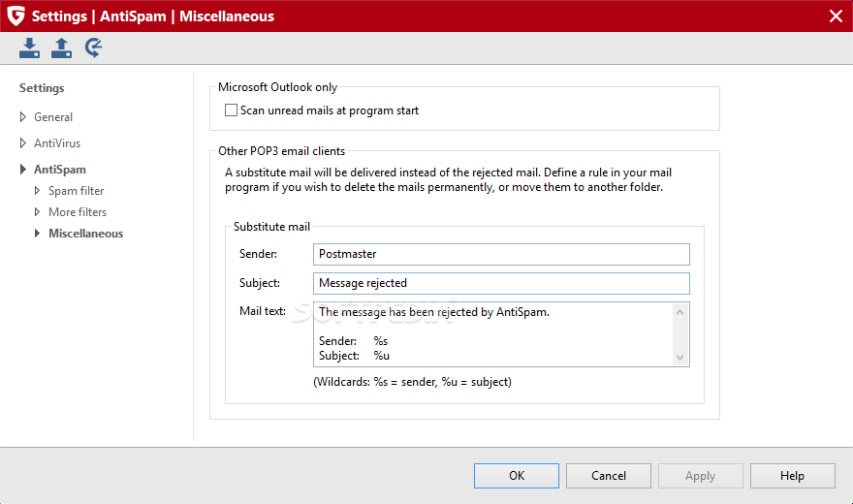Open the More filters page
The height and width of the screenshot is (504, 853).
tap(78, 212)
